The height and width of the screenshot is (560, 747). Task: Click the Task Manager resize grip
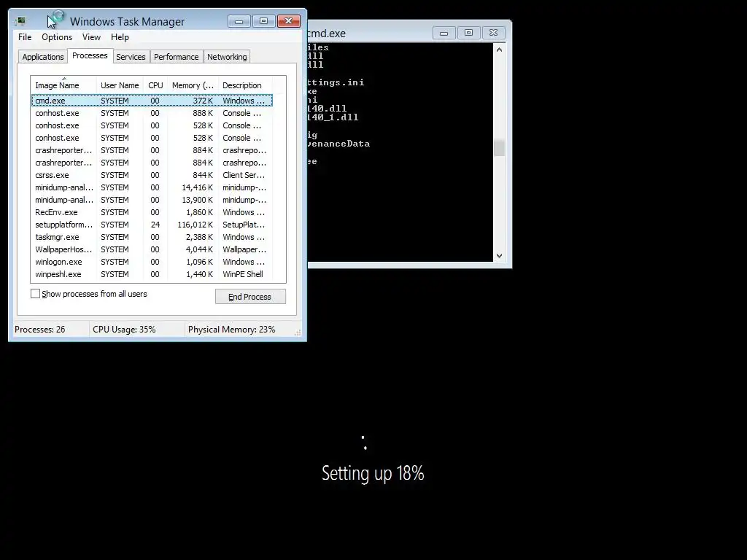pos(298,332)
